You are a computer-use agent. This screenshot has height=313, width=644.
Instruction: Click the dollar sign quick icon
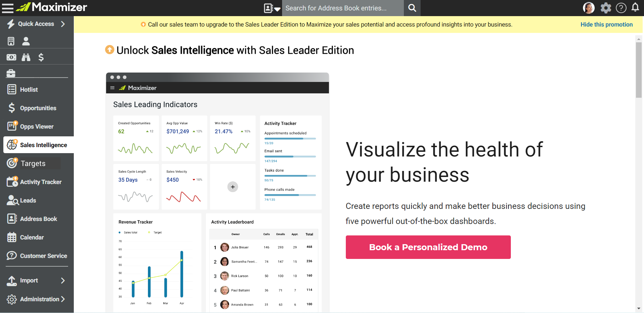click(x=41, y=57)
